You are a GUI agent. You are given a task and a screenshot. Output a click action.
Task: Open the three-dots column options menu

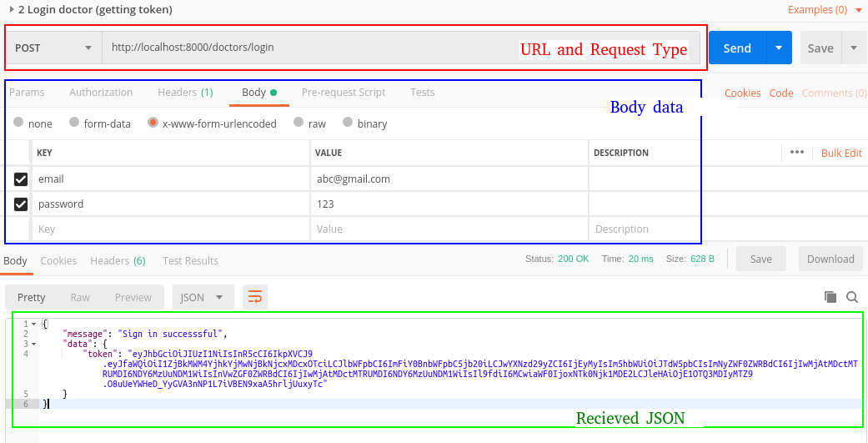tap(796, 153)
